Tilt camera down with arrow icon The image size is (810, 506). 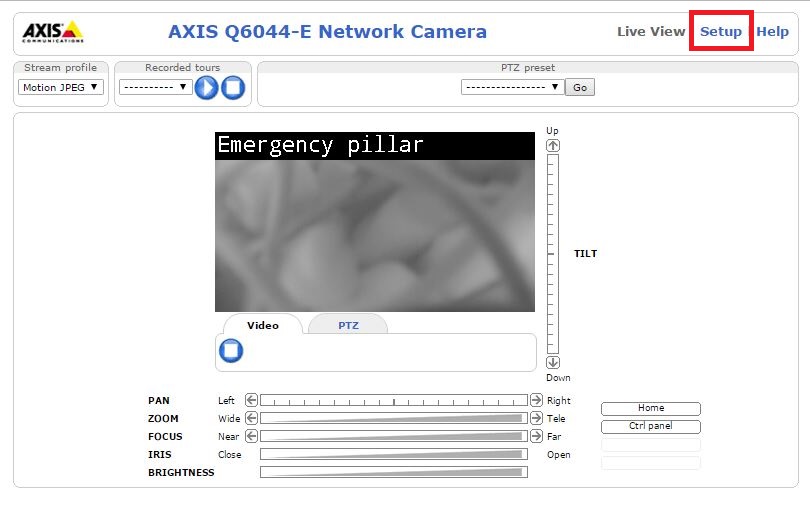[x=553, y=363]
